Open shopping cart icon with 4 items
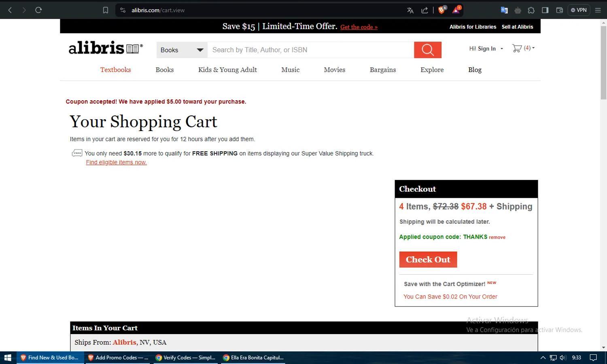This screenshot has height=364, width=607. (x=517, y=48)
